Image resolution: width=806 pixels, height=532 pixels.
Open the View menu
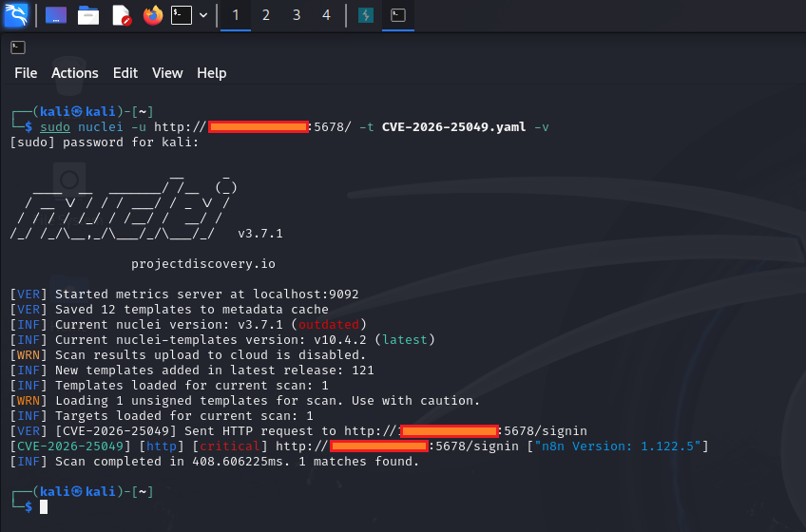pos(167,73)
